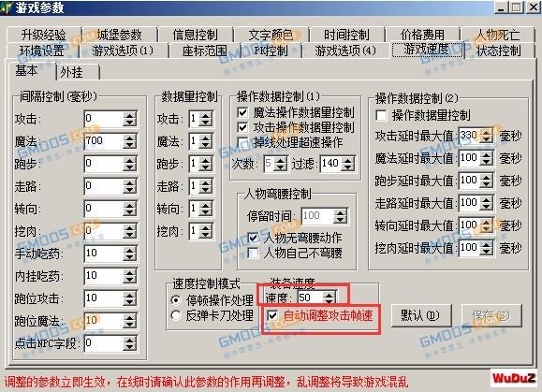The height and width of the screenshot is (392, 542).
Task: Decrease the 过滤 spinner value
Action: coord(347,167)
